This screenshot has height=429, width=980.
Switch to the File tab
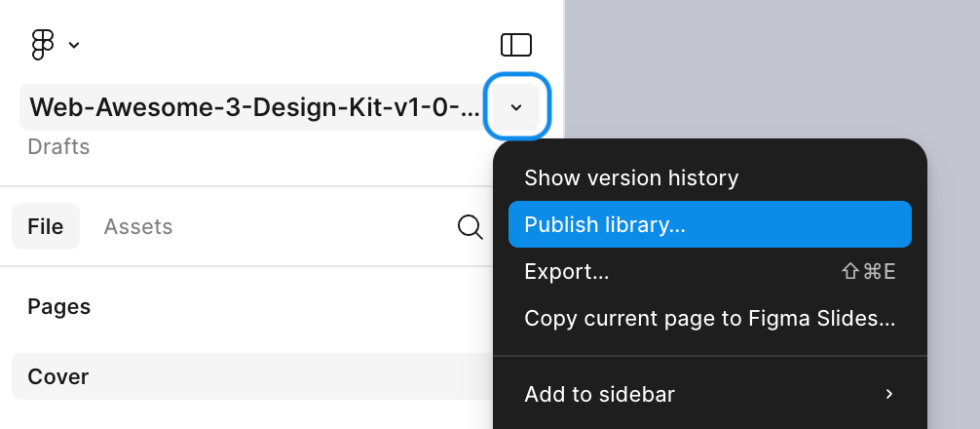[x=46, y=227]
